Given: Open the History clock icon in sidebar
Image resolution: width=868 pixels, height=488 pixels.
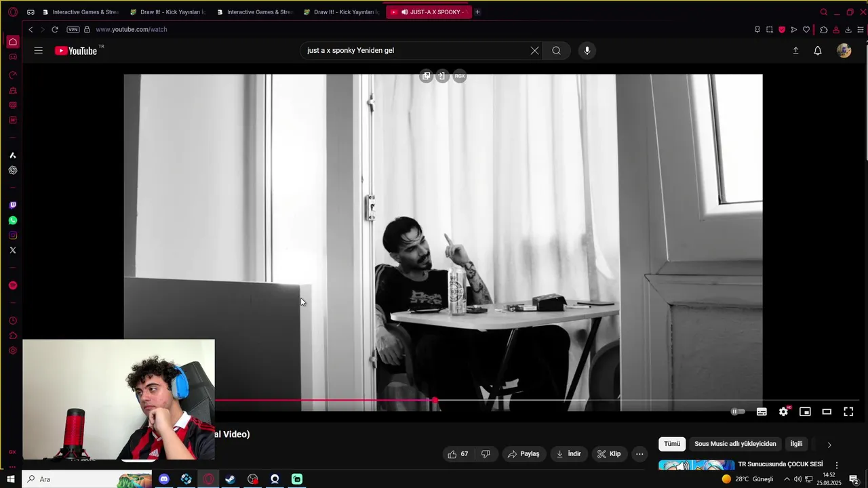Looking at the screenshot, I should coord(13,321).
